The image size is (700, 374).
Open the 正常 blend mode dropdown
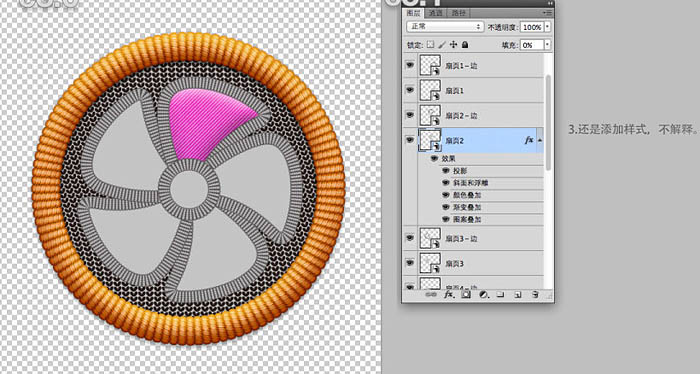tap(445, 27)
